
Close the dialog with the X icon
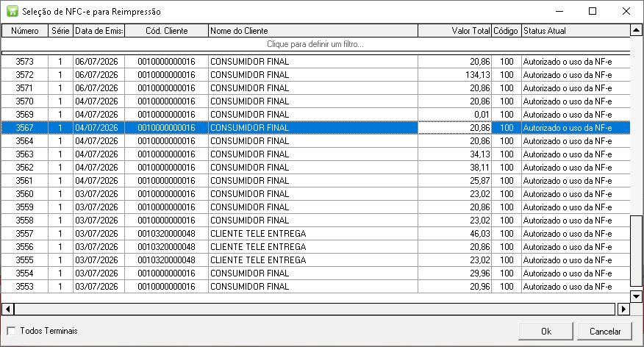click(x=626, y=11)
